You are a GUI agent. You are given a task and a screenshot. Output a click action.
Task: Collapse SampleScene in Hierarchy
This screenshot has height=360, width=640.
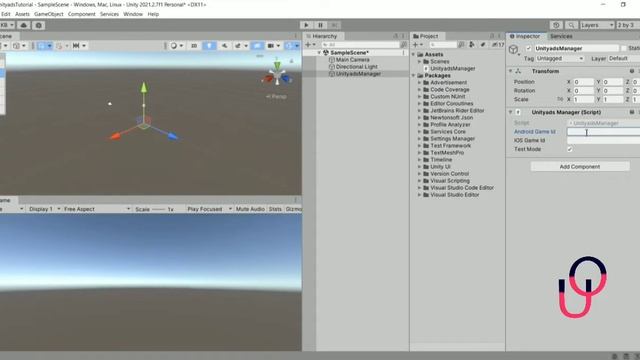click(319, 53)
